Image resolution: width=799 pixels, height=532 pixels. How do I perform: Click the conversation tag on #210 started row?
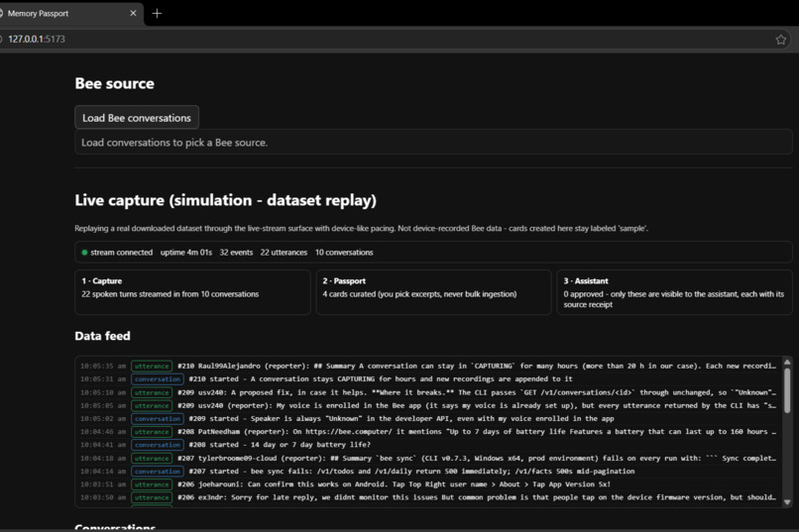(158, 379)
